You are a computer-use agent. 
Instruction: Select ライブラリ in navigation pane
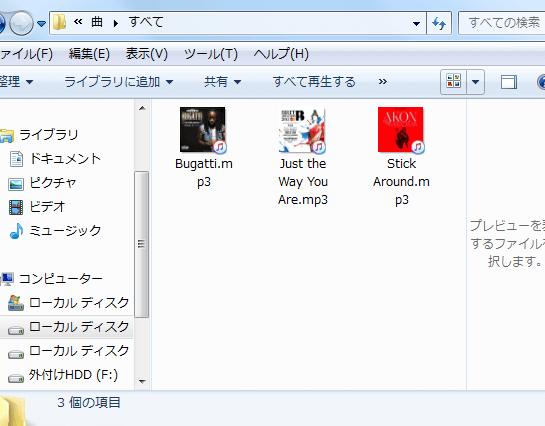click(48, 134)
